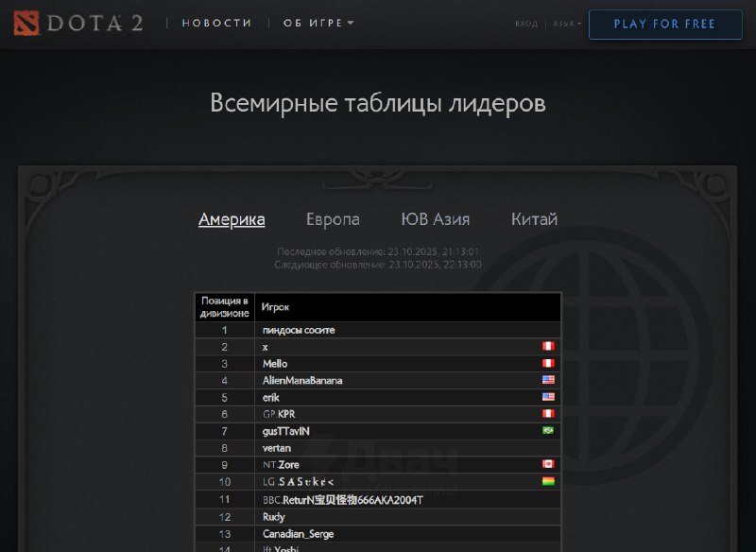Click the Canada flag next to NT.Zore

[548, 464]
